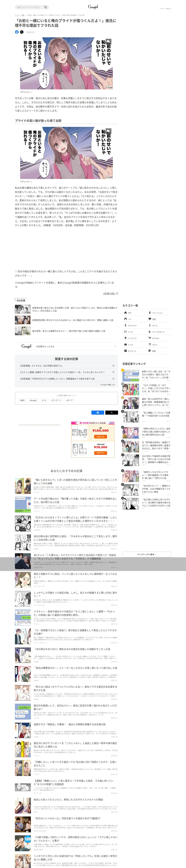
Task: Click the external link icon beside さようなら。私の完璧な彼氏さん
Action: [113, 366]
